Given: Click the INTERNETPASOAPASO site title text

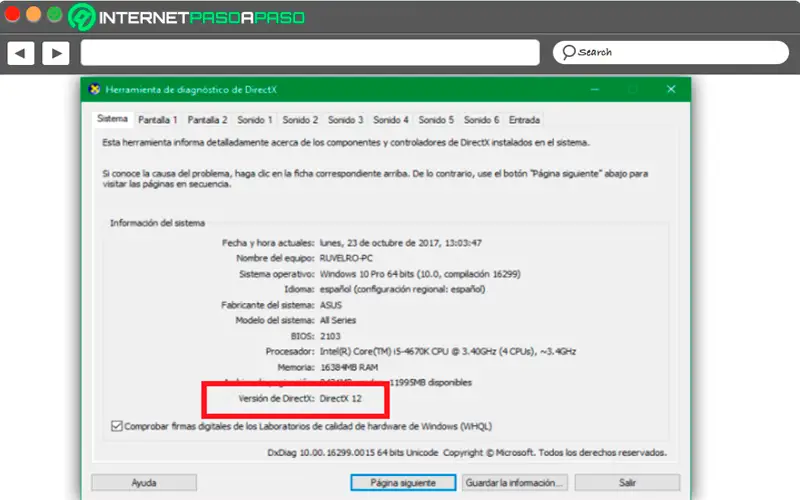Looking at the screenshot, I should click(202, 18).
